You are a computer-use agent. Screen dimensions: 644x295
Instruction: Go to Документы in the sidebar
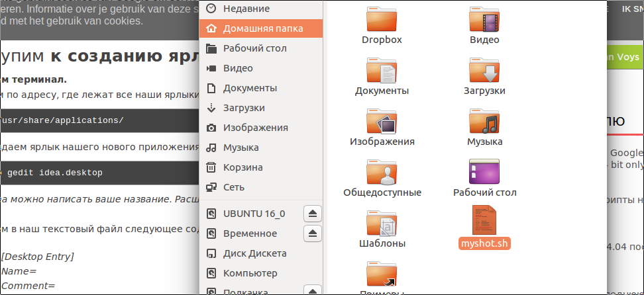point(261,88)
